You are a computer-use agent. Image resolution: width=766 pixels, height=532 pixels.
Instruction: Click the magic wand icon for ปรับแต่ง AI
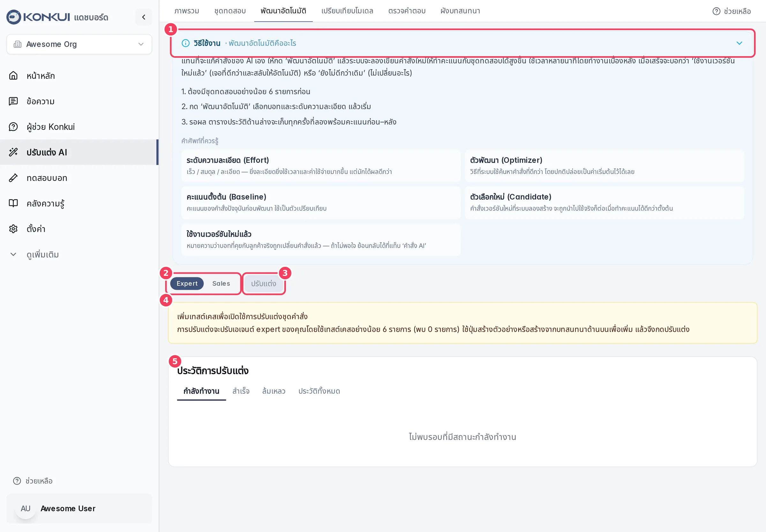point(13,152)
